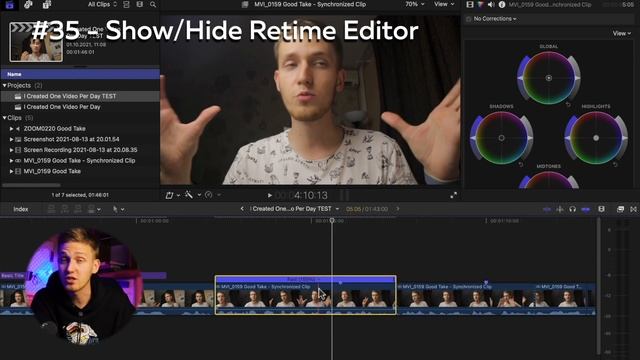Toggle the No Corrections checkbox

click(469, 19)
